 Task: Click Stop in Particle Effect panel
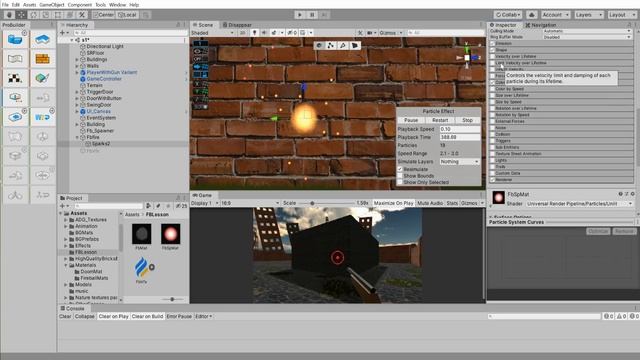[x=467, y=120]
